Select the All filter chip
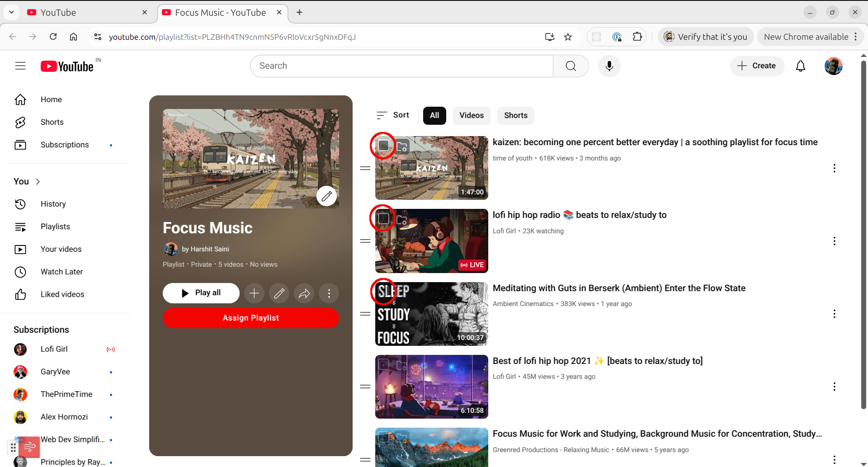This screenshot has height=467, width=868. coord(434,115)
